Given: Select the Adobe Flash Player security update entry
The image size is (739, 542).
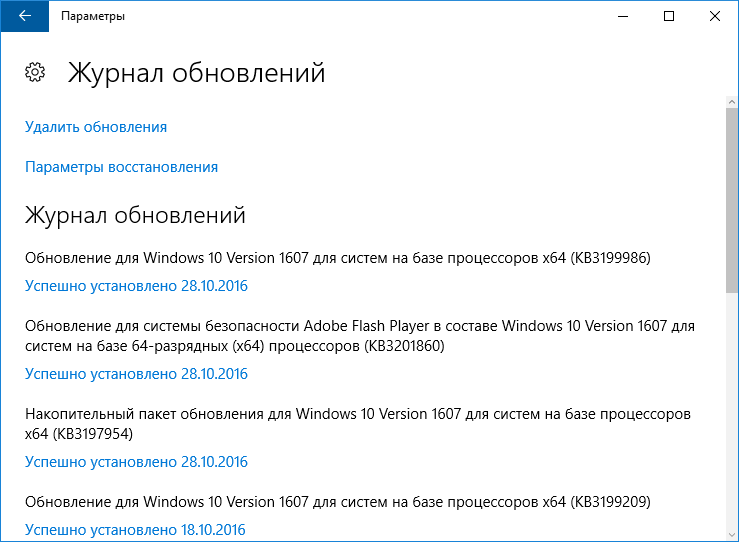Looking at the screenshot, I should (360, 336).
